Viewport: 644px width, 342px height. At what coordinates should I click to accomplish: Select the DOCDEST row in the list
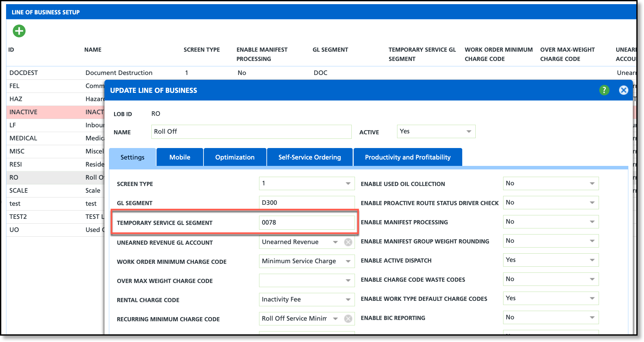pos(321,73)
